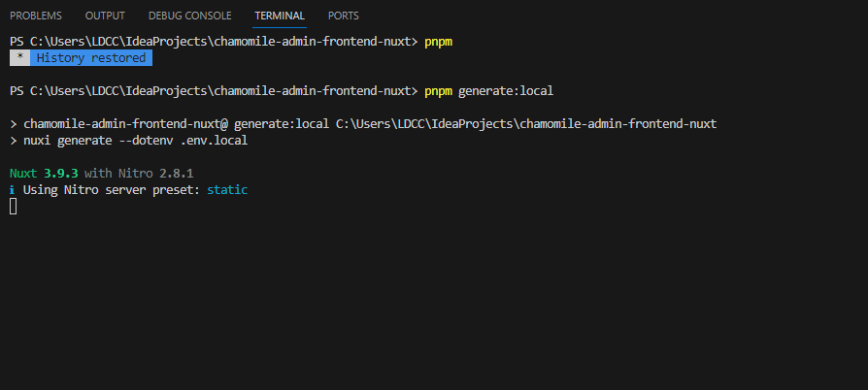Show the DEBUG CONSOLE tab
This screenshot has height=390, width=868.
point(190,16)
